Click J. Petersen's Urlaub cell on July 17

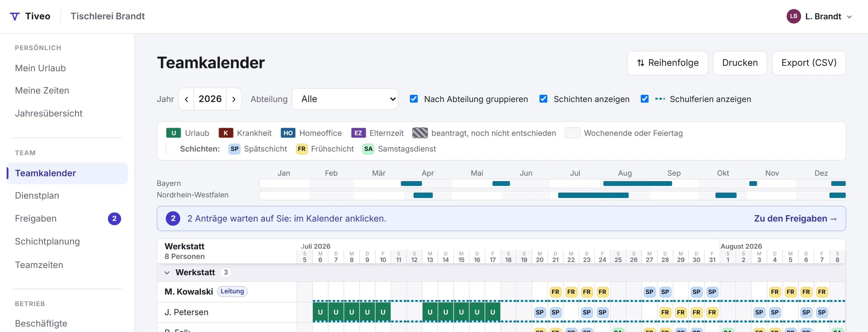coord(493,312)
